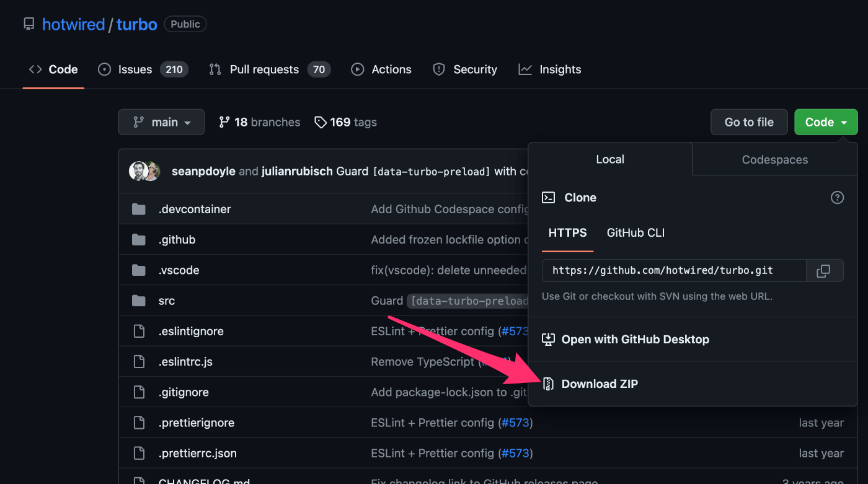Viewport: 868px width, 484px height.
Task: Open #573 link in .prettierignore row
Action: 515,423
